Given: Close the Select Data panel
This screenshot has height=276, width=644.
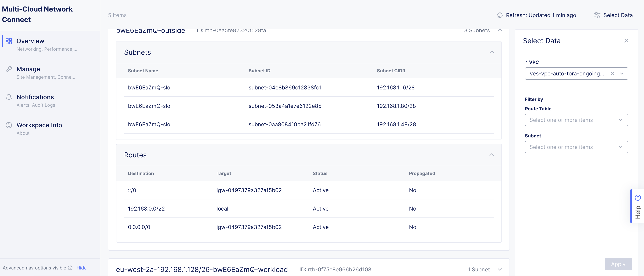Looking at the screenshot, I should pos(626,40).
